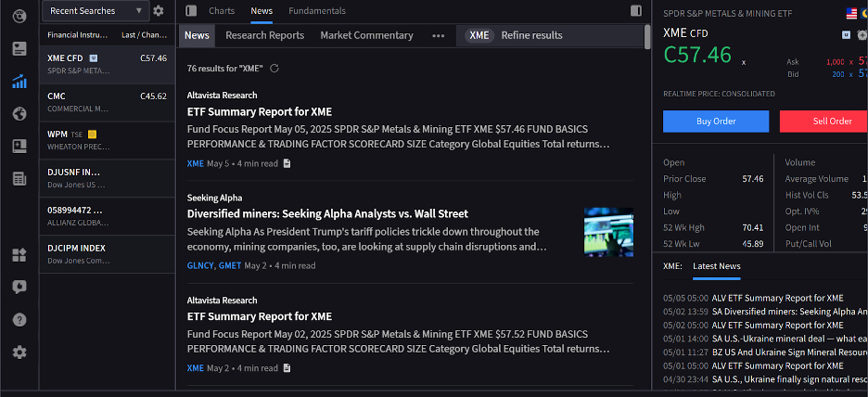Click XME ticker link on May 2 article
Viewport: 868px width, 397px height.
pyautogui.click(x=196, y=368)
